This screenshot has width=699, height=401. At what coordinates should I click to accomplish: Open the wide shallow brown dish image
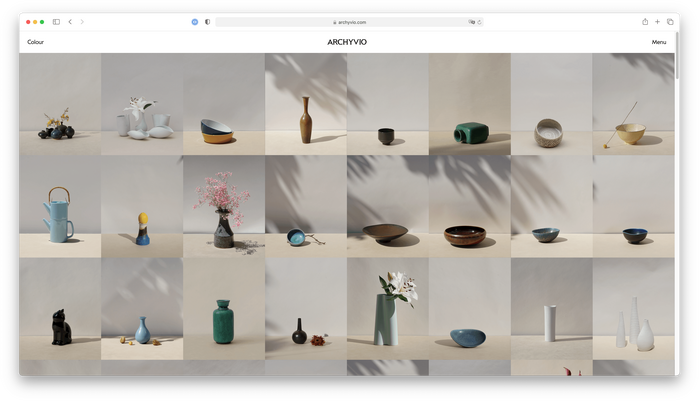coord(388,206)
